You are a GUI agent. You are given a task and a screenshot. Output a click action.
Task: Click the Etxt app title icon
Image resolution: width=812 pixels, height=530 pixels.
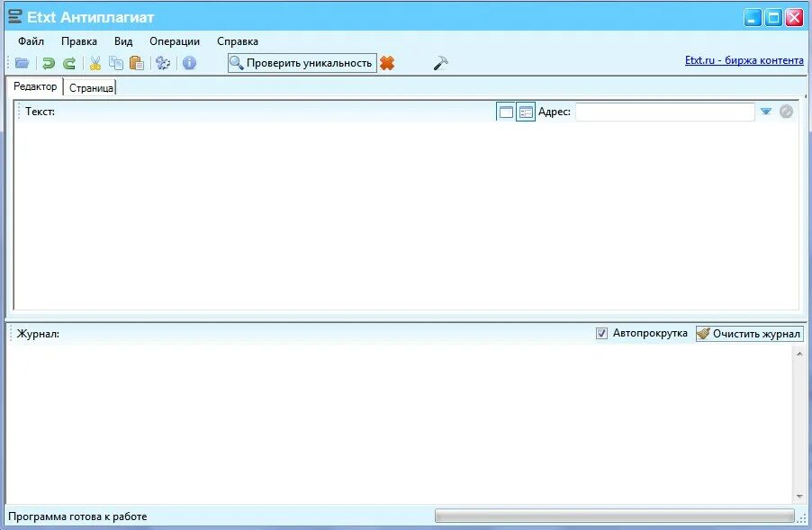[x=15, y=16]
